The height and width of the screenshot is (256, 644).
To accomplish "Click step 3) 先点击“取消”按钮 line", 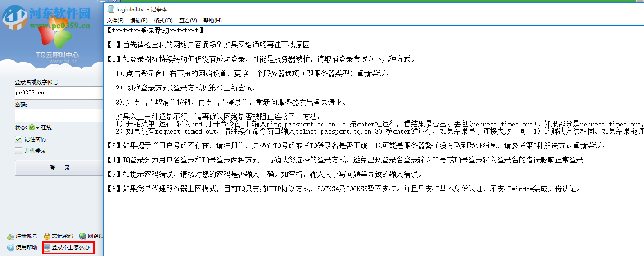I will point(231,102).
